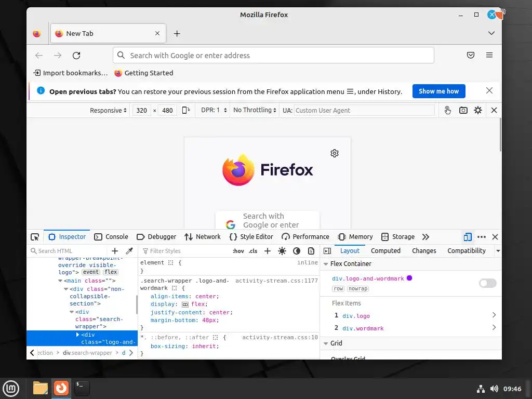532x399 pixels.
Task: Switch to the Debugger tab
Action: point(156,237)
